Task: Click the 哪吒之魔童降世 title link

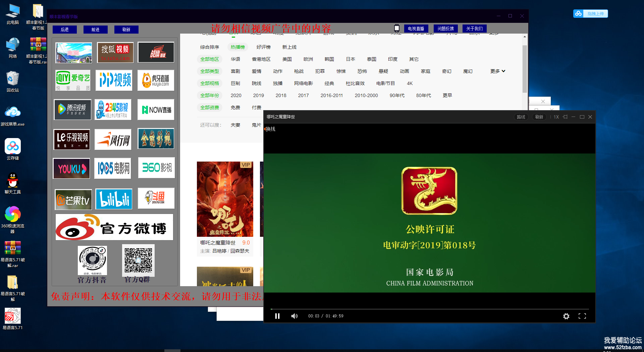Action: tap(218, 243)
